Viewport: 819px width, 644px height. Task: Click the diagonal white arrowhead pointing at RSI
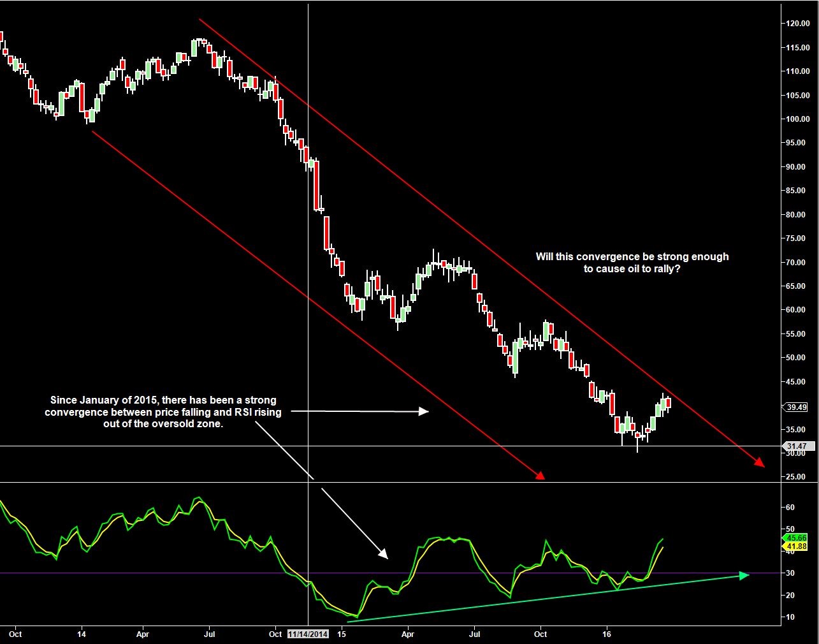(383, 553)
